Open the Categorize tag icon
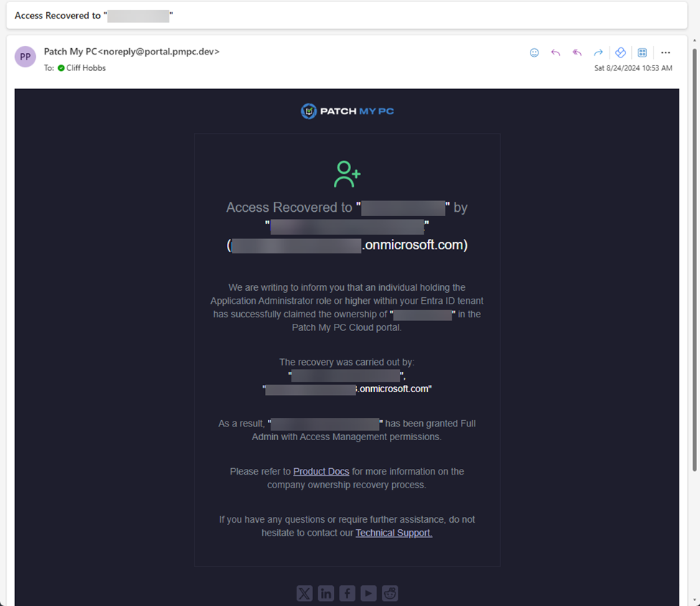 point(620,52)
